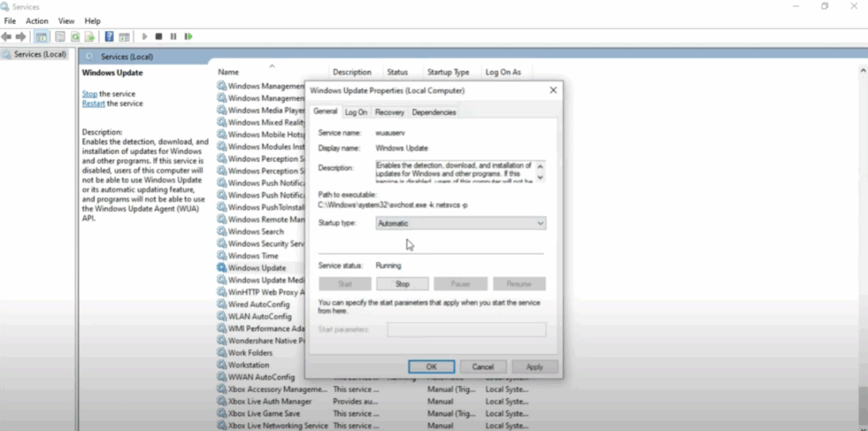The width and height of the screenshot is (868, 431).
Task: Select the WMI Performance Adapter row
Action: pos(260,329)
